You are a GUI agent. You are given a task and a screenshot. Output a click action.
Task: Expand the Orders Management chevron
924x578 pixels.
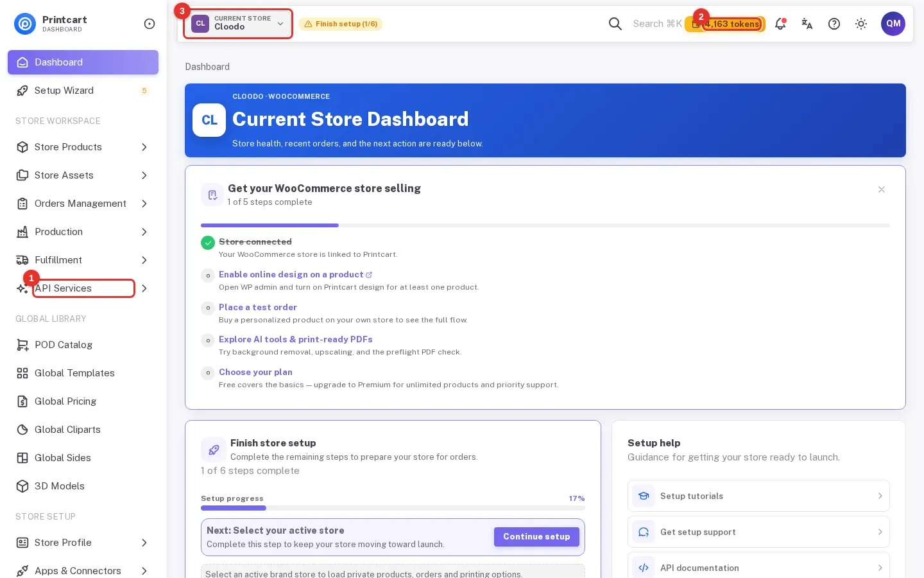pyautogui.click(x=144, y=204)
